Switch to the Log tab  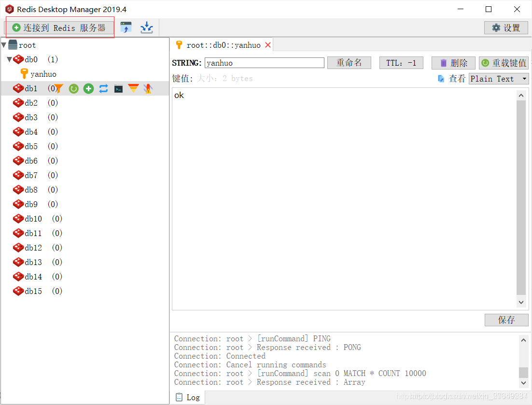click(188, 397)
